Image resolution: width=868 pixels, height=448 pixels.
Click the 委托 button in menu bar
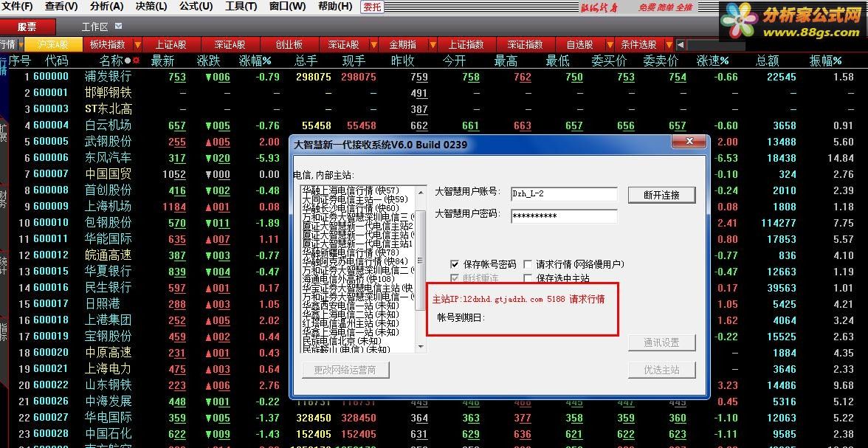coord(371,7)
